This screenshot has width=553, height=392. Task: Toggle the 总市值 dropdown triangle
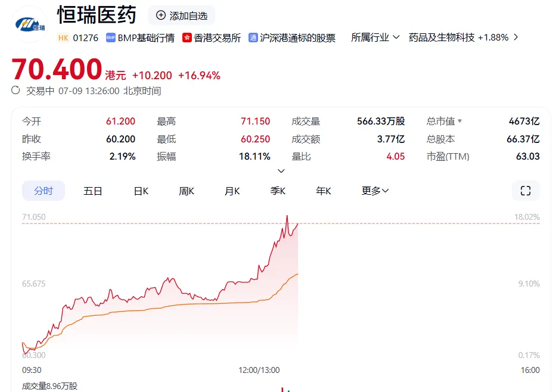click(x=459, y=122)
